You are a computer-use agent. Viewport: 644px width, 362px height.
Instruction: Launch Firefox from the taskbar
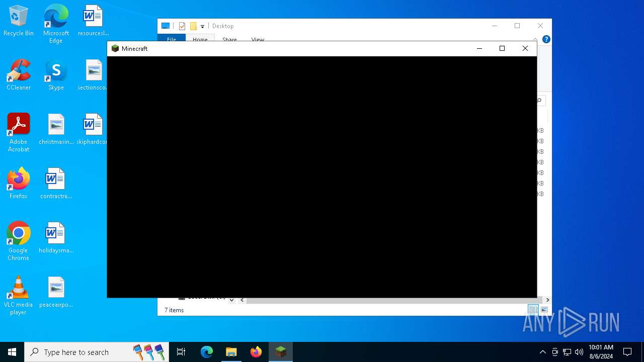pyautogui.click(x=256, y=352)
